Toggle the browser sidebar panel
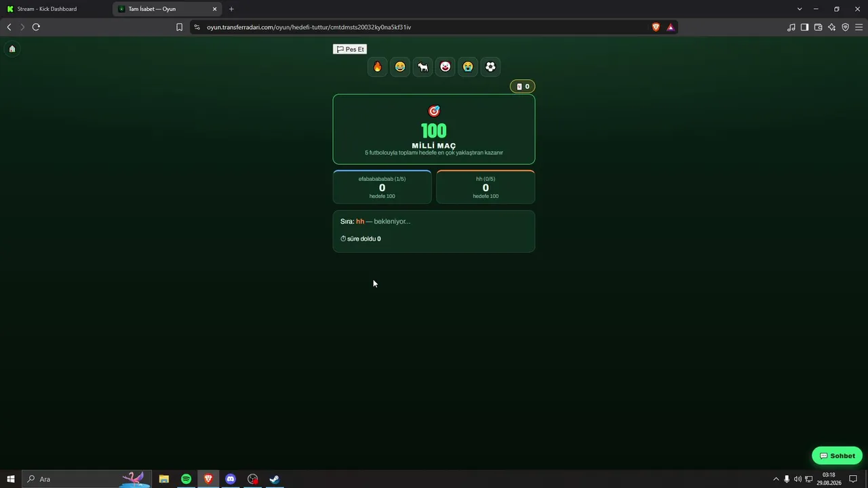 [x=805, y=27]
